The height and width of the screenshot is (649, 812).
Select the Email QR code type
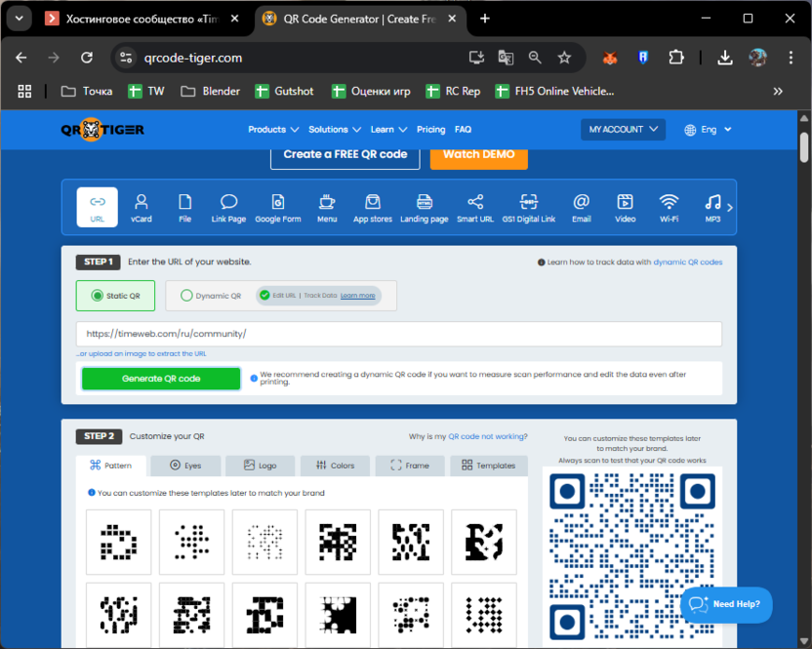coord(581,205)
